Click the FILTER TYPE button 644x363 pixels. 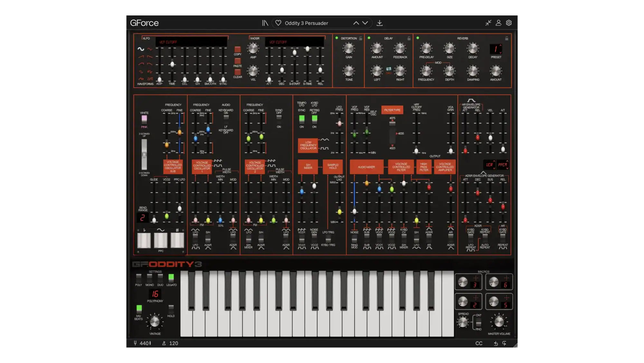click(x=392, y=110)
